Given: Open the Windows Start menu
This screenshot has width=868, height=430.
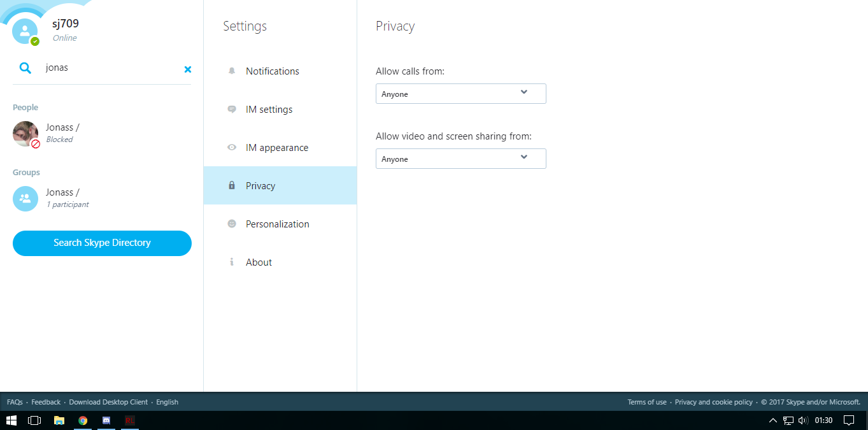Looking at the screenshot, I should coord(11,420).
